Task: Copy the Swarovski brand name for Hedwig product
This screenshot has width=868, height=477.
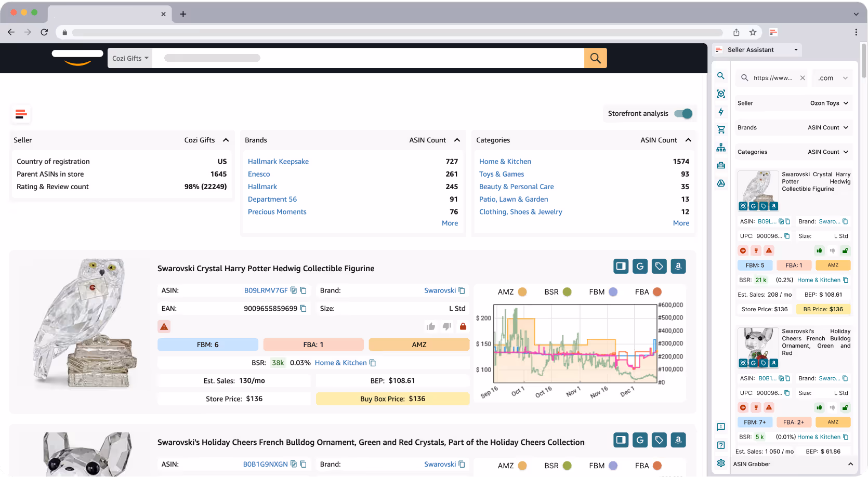Action: pyautogui.click(x=462, y=290)
